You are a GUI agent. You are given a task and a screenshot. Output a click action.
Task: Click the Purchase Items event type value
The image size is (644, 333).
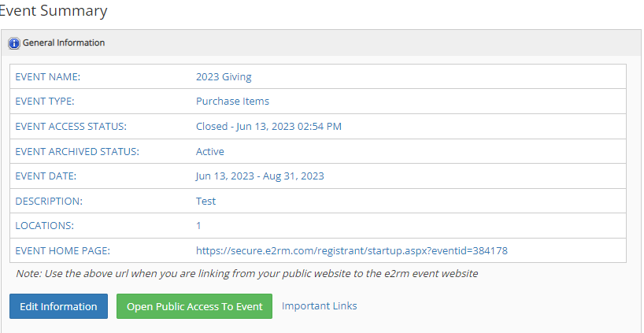click(232, 102)
